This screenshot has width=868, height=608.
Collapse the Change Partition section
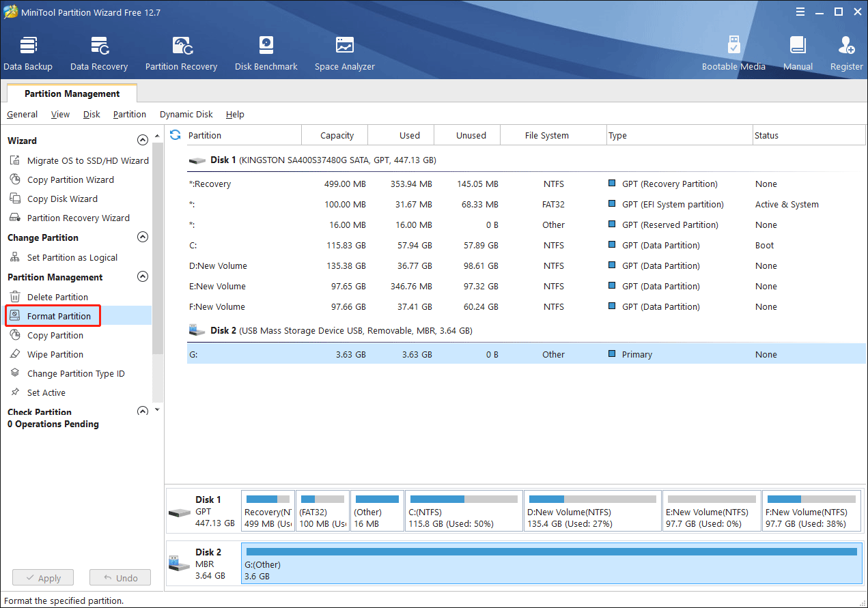143,237
